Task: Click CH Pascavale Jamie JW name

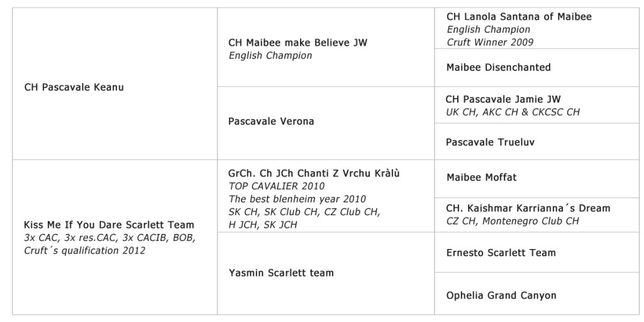Action: tap(503, 99)
